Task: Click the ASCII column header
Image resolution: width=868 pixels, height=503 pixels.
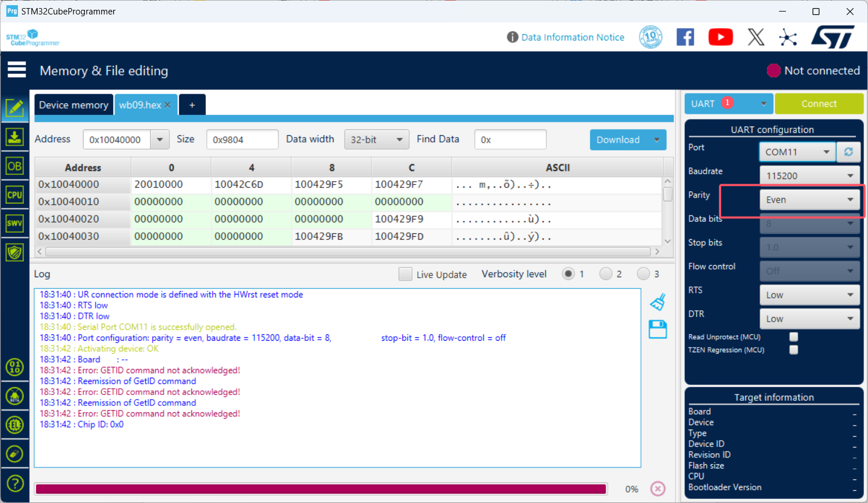Action: pos(558,167)
